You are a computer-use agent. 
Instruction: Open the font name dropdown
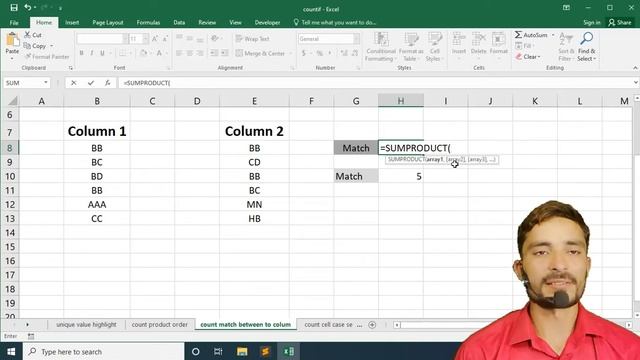[125, 39]
